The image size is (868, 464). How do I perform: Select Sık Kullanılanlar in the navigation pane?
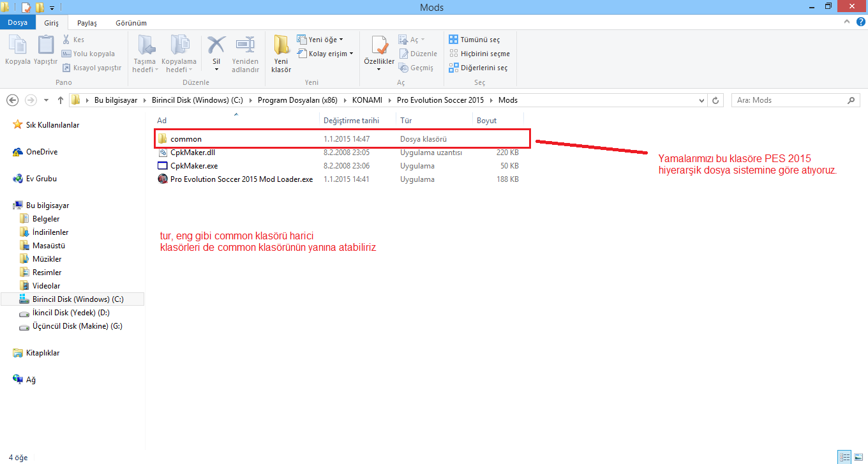pos(46,125)
